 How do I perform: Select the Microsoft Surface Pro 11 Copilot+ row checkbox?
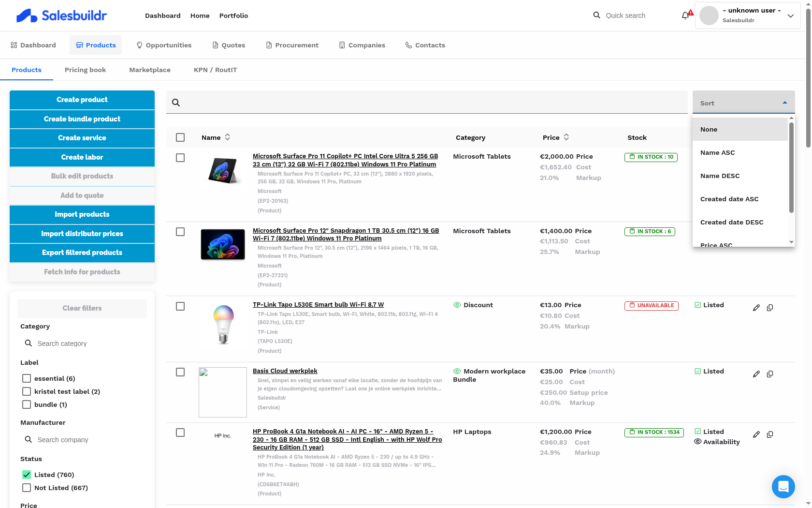pos(180,158)
